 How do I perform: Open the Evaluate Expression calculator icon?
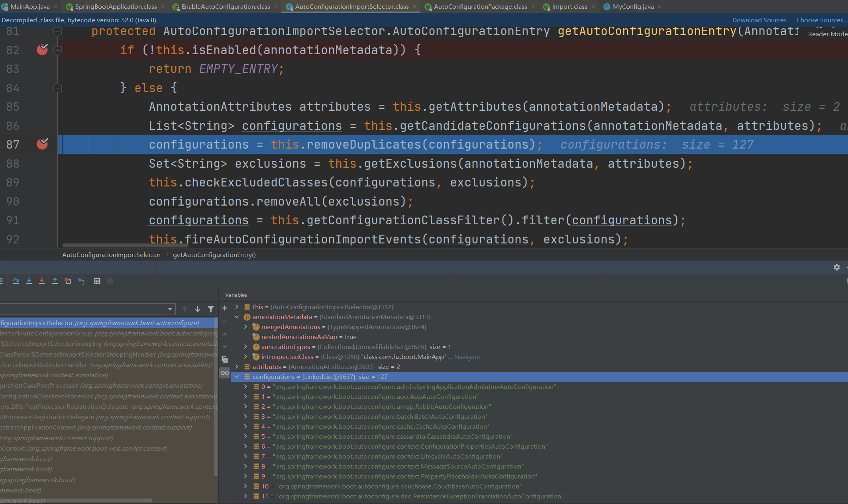97,281
